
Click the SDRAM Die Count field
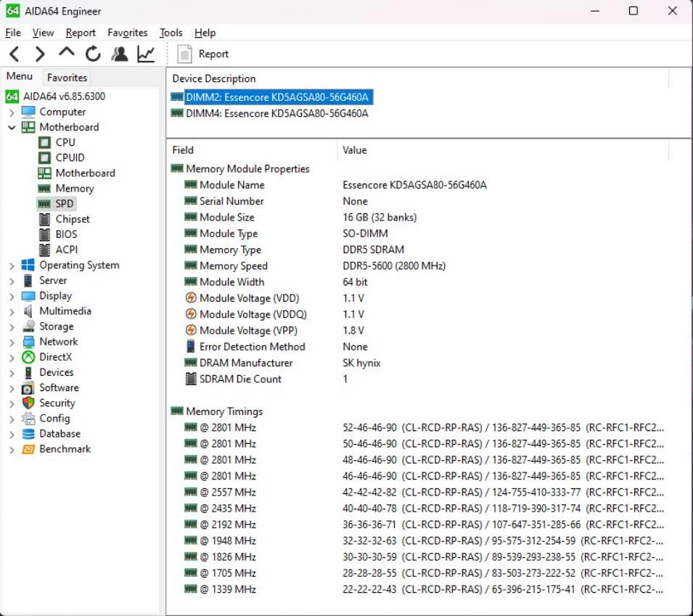240,379
